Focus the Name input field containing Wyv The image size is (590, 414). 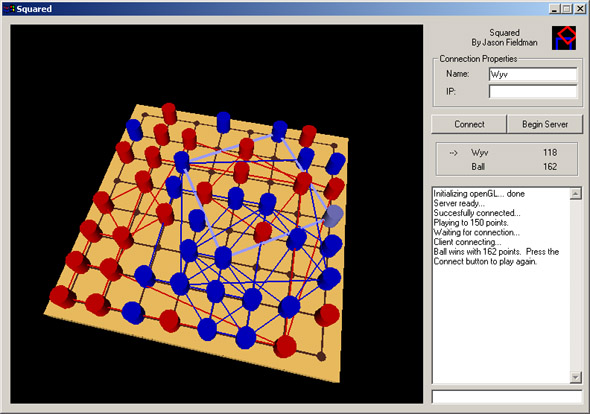[x=533, y=74]
